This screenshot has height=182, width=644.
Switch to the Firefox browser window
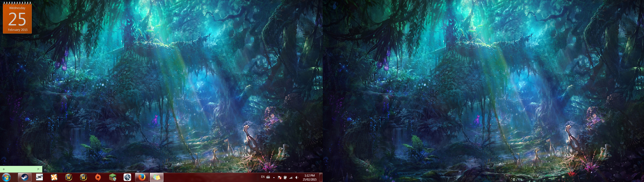pos(142,177)
